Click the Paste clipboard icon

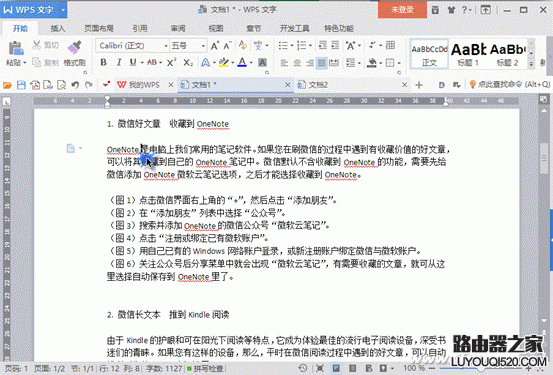[x=16, y=48]
